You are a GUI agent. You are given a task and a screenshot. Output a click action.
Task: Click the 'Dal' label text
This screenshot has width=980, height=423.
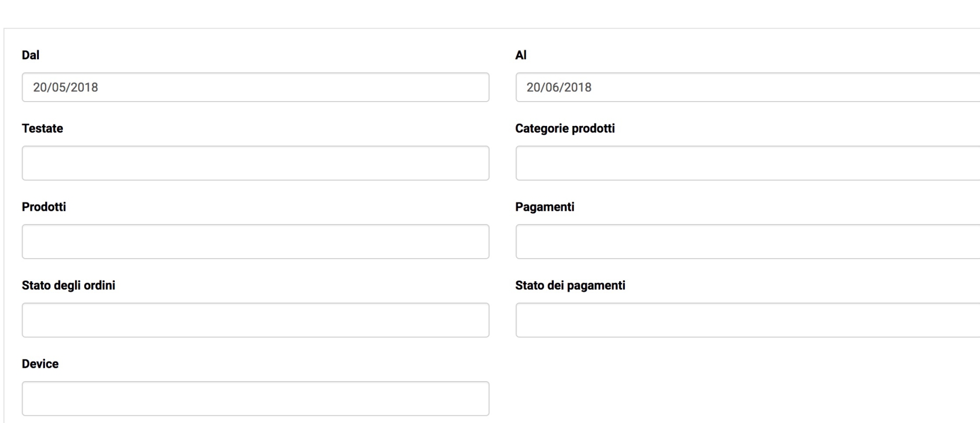[x=30, y=55]
